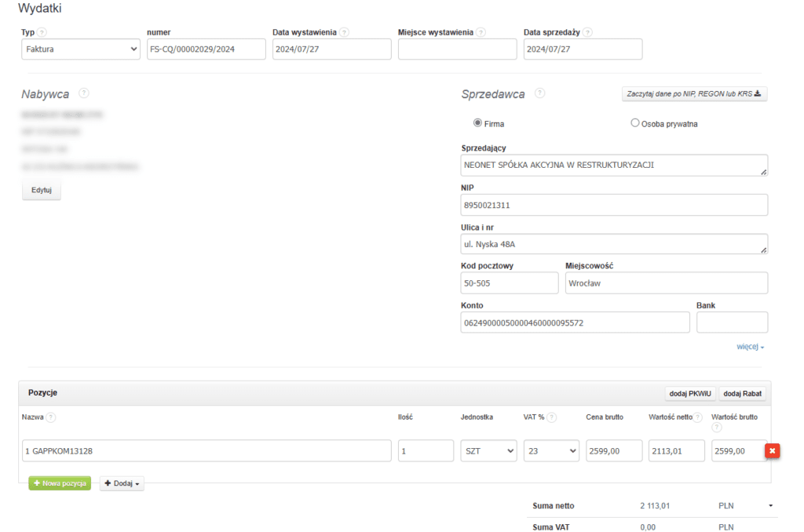Click the green Nowa pozycja button
The image size is (804, 532).
(x=60, y=483)
